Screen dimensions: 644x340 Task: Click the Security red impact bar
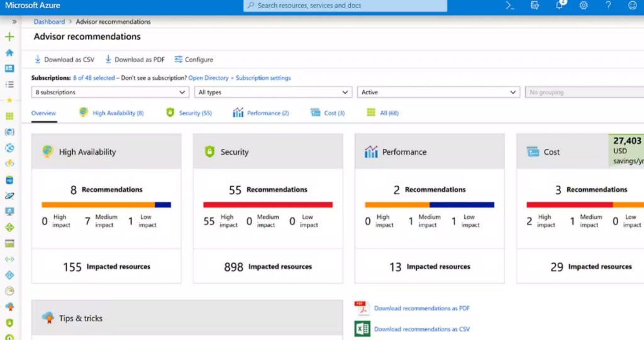coord(268,205)
